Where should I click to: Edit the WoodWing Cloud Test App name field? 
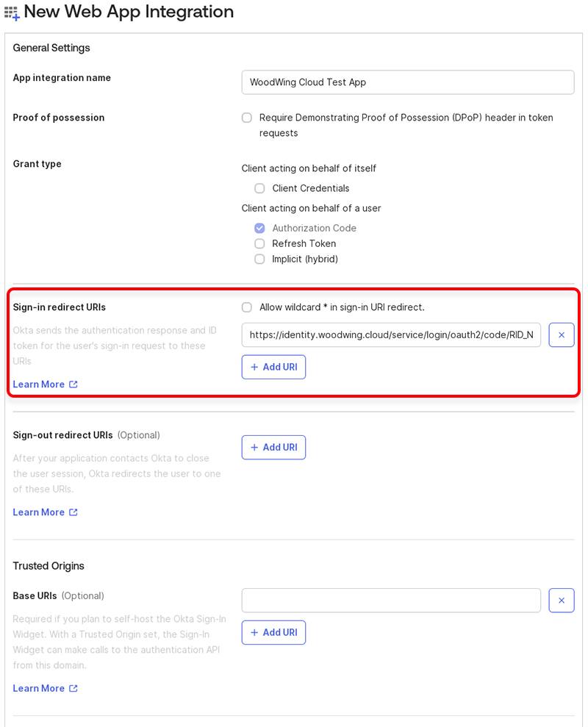[x=407, y=82]
